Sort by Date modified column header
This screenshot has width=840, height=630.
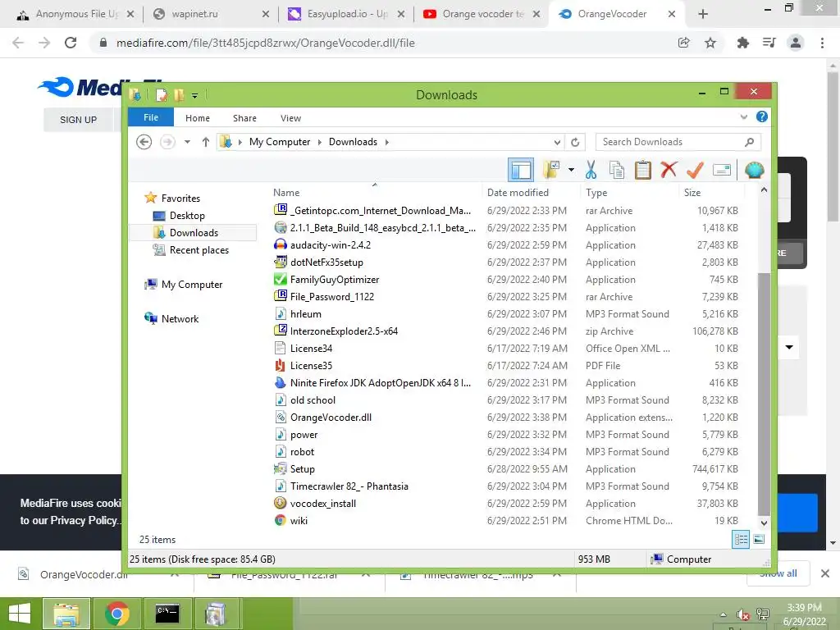518,192
